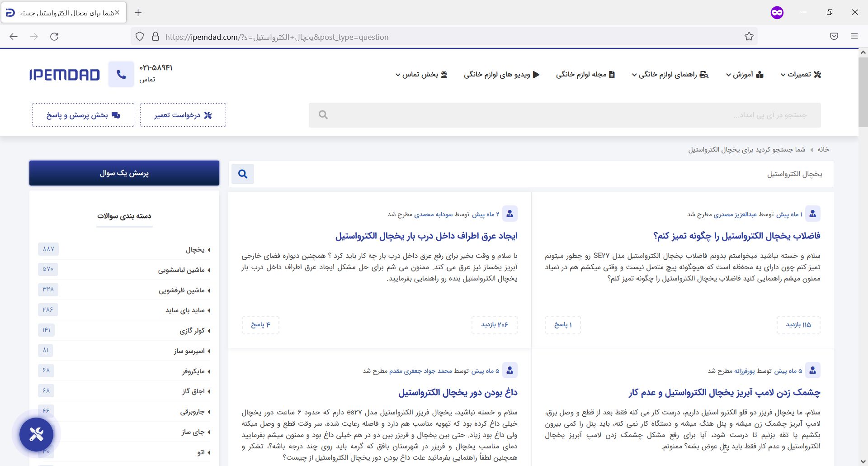Click phone number ۰۲۱-۵۸۹۴۱

coord(156,68)
